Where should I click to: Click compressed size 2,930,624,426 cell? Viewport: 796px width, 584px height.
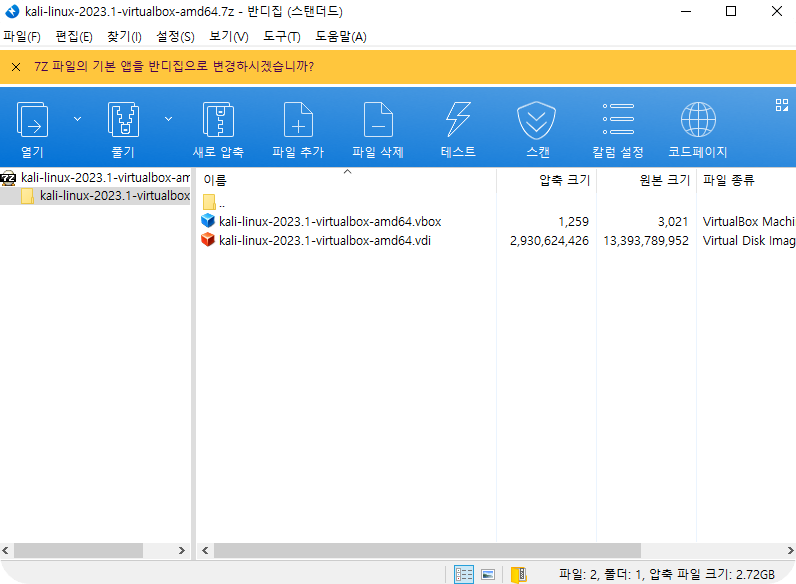549,241
